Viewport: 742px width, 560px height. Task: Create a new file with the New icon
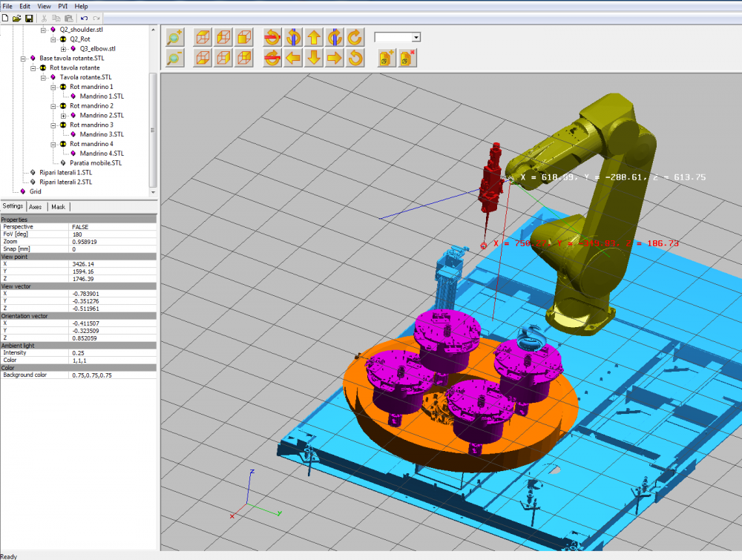[x=5, y=19]
